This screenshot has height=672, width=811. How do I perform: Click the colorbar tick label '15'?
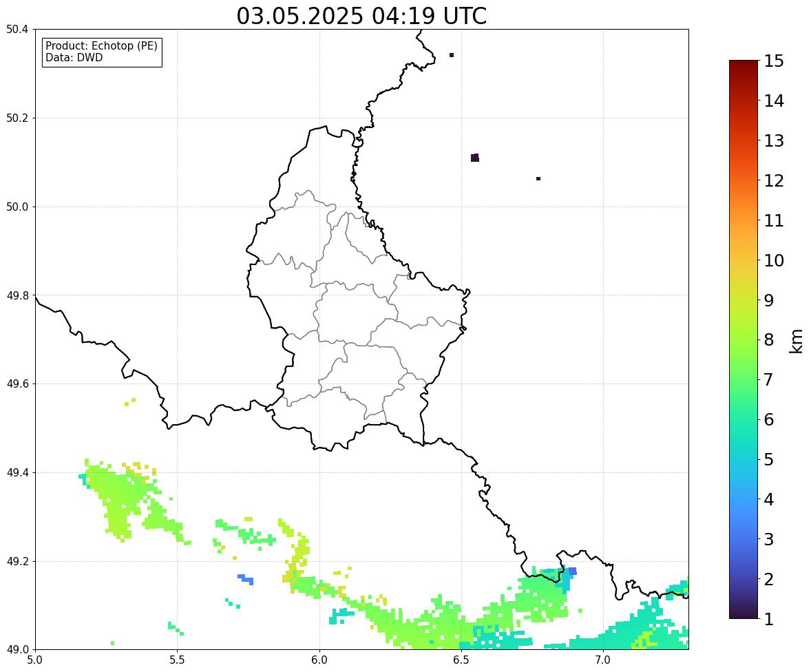[x=773, y=61]
